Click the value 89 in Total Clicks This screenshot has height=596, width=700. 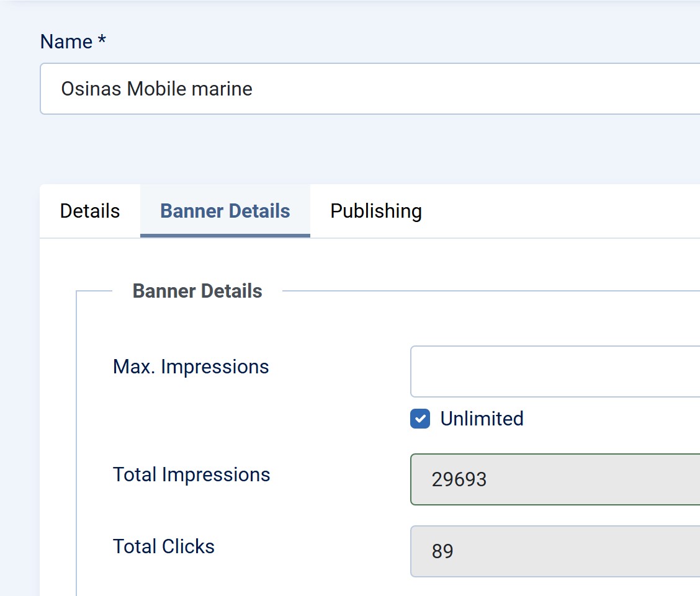(x=442, y=551)
